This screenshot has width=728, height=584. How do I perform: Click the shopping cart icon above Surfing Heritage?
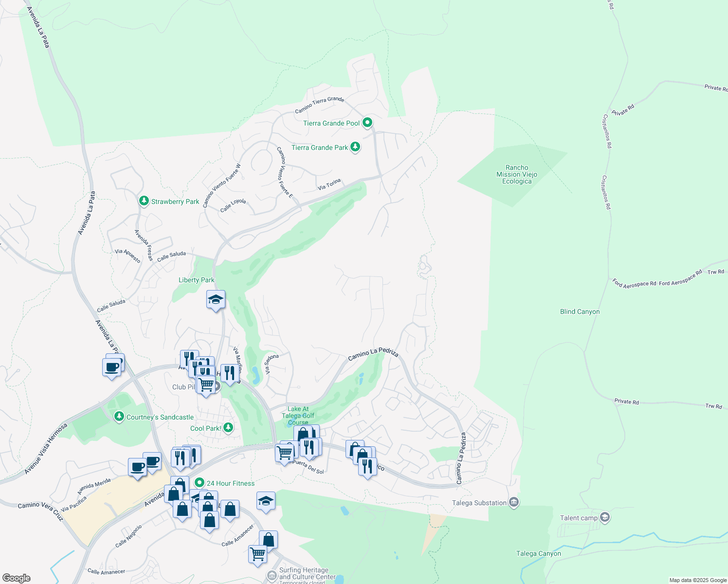pos(257,555)
